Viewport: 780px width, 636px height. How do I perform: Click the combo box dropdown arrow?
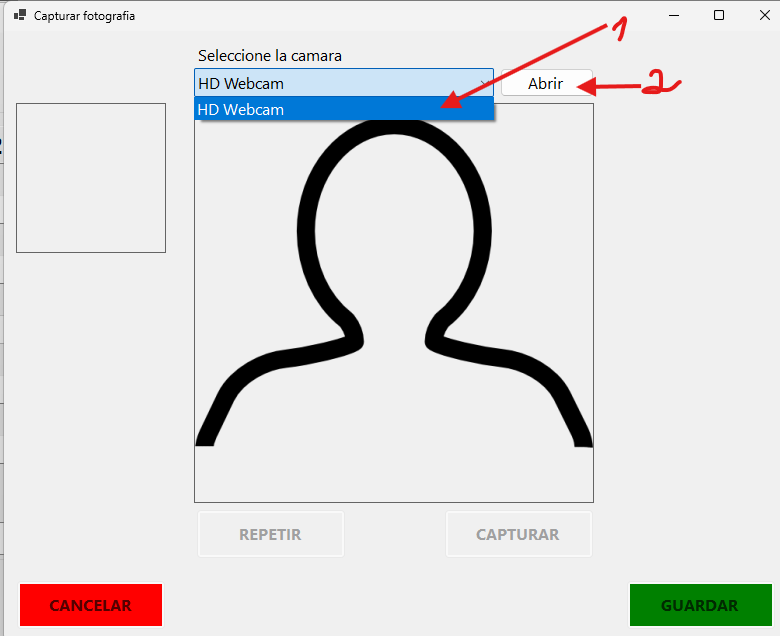(484, 84)
